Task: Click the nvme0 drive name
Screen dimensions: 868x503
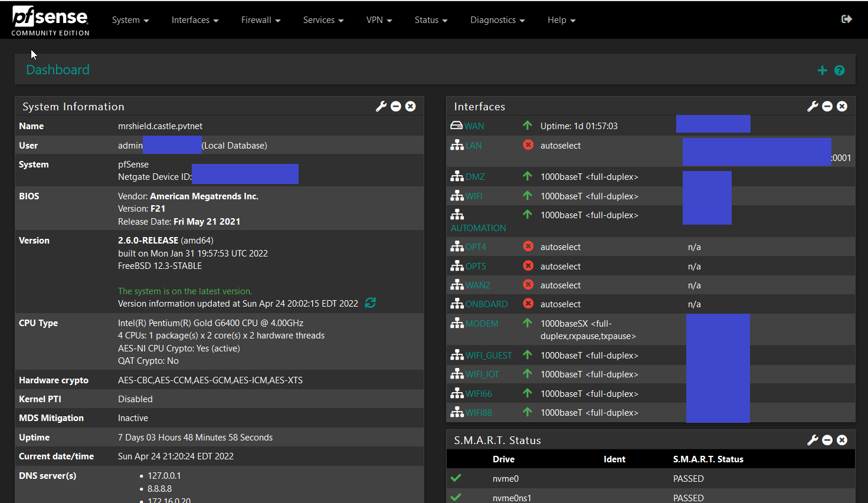Action: pyautogui.click(x=506, y=479)
